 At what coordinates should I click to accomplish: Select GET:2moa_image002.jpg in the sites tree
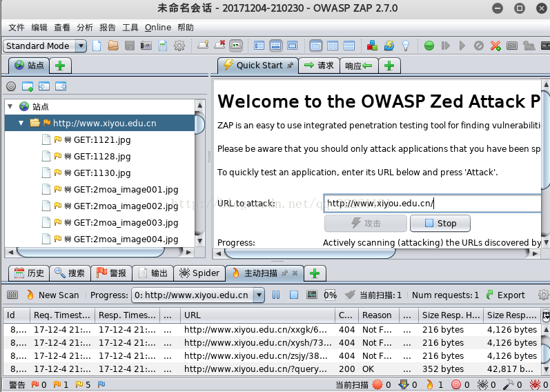click(126, 206)
